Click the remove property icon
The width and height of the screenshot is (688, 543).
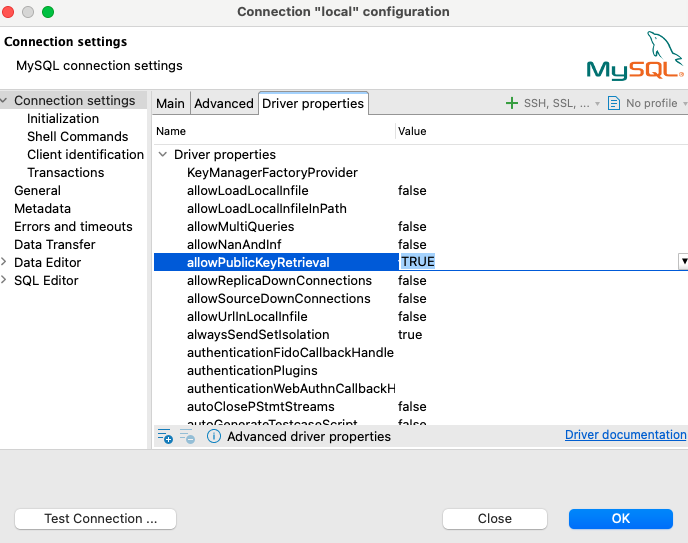pos(187,436)
